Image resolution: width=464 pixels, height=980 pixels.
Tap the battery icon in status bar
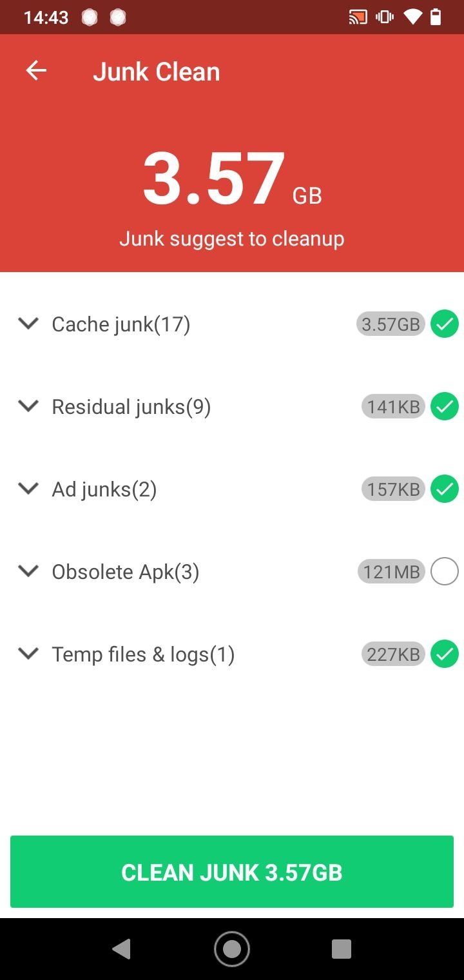pos(436,17)
